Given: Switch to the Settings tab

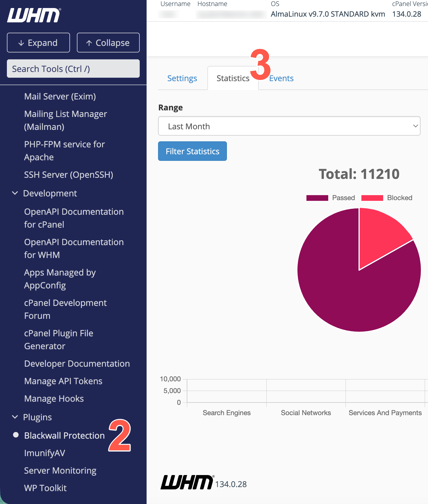Looking at the screenshot, I should [182, 78].
